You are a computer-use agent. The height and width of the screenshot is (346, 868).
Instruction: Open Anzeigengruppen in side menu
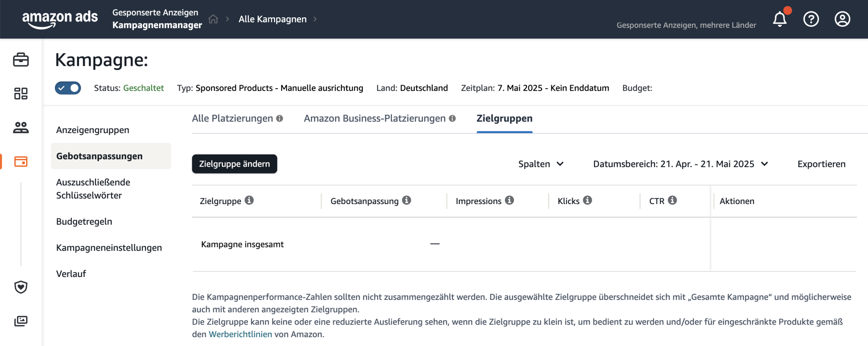[93, 130]
